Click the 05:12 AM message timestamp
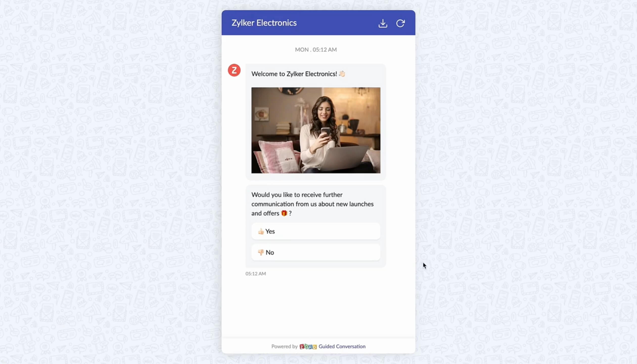This screenshot has width=637, height=364. pyautogui.click(x=256, y=274)
